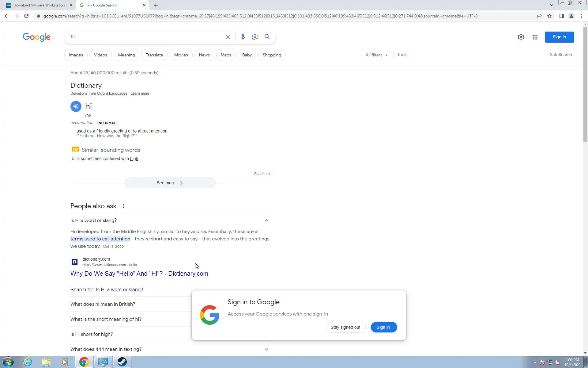Open the All filters dropdown
Image resolution: width=588 pixels, height=368 pixels.
pyautogui.click(x=376, y=55)
